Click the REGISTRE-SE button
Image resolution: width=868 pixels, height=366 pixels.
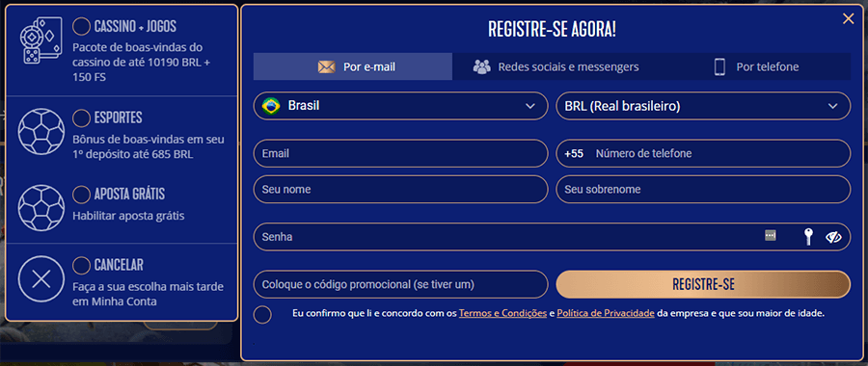pos(703,285)
